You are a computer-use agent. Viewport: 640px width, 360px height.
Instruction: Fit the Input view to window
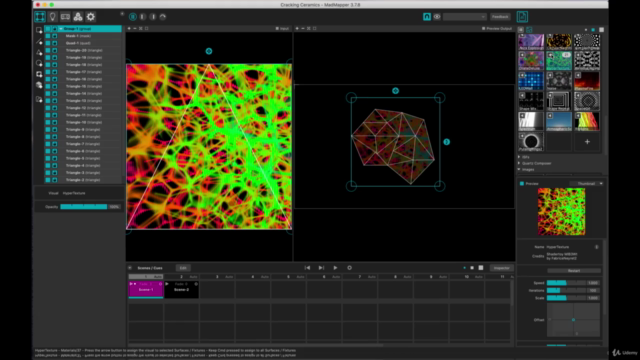tap(140, 29)
